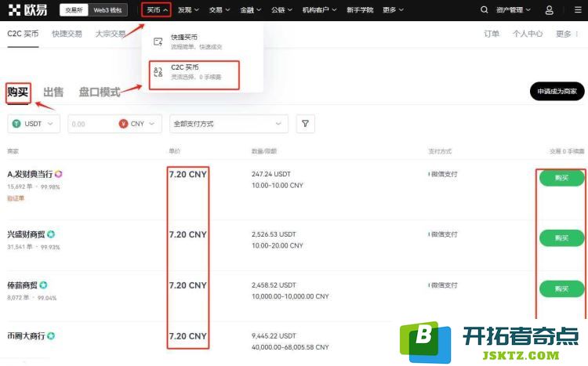
Task: Select the 出售 tab
Action: (x=53, y=92)
